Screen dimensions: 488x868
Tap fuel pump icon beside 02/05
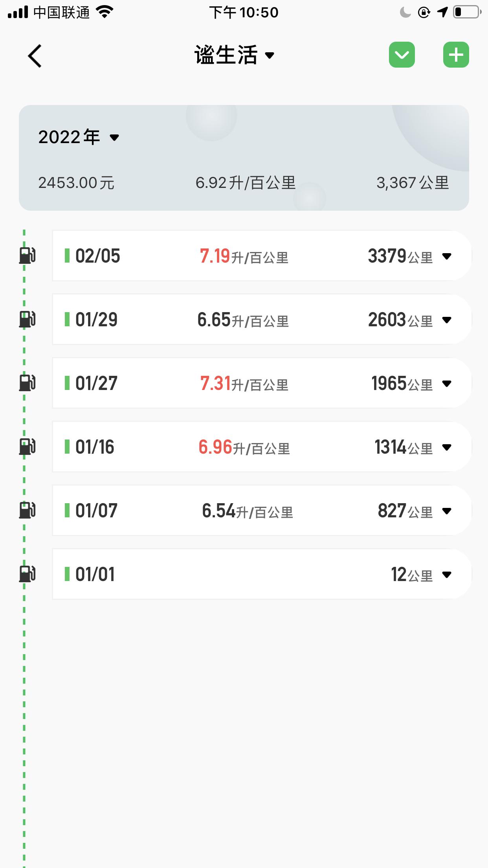coord(28,256)
